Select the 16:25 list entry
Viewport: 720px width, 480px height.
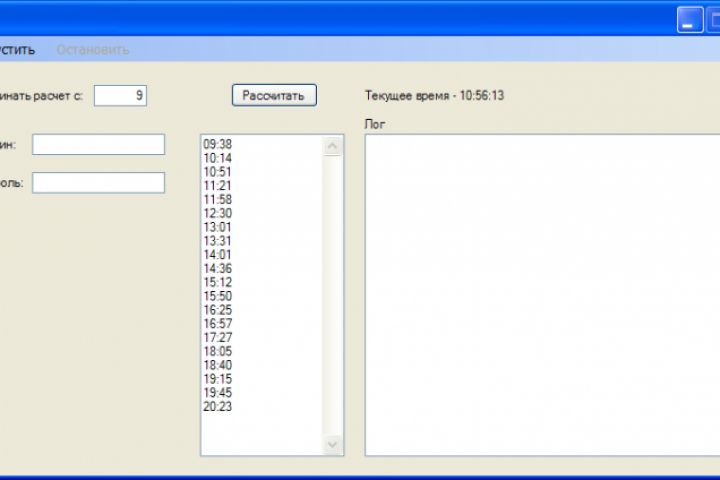pos(218,310)
